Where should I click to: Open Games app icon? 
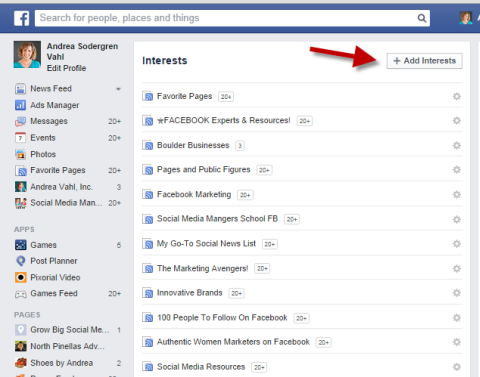[x=20, y=245]
